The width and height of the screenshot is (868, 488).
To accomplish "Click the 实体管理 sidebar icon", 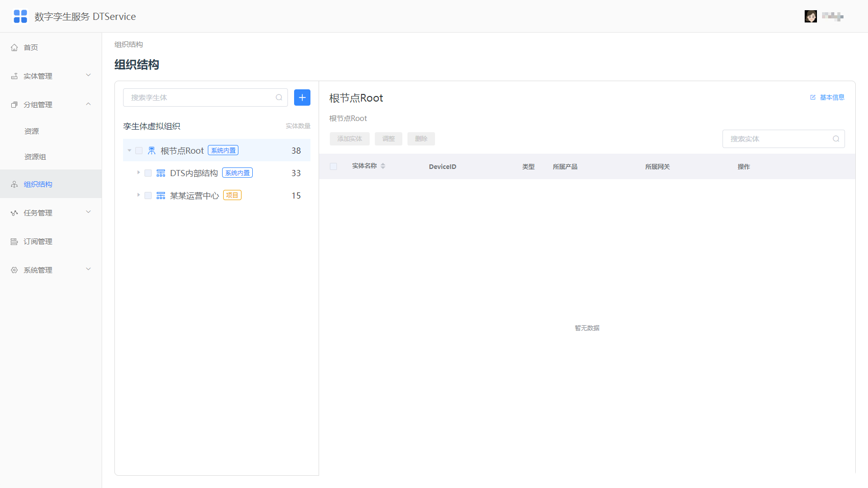I will click(x=14, y=76).
